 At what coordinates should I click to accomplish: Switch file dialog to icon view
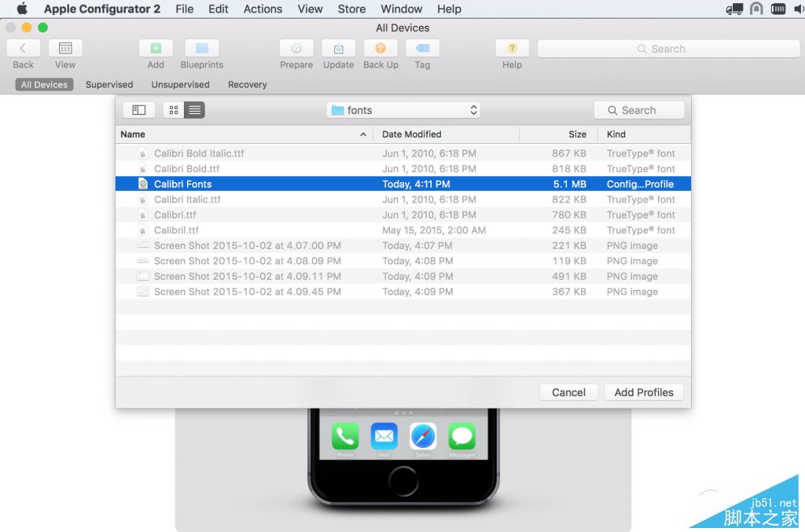click(174, 110)
